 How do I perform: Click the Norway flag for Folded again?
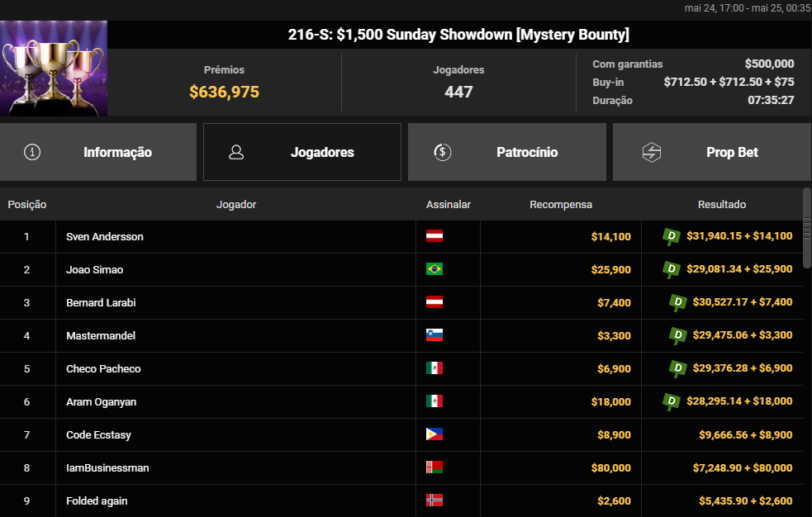point(434,500)
